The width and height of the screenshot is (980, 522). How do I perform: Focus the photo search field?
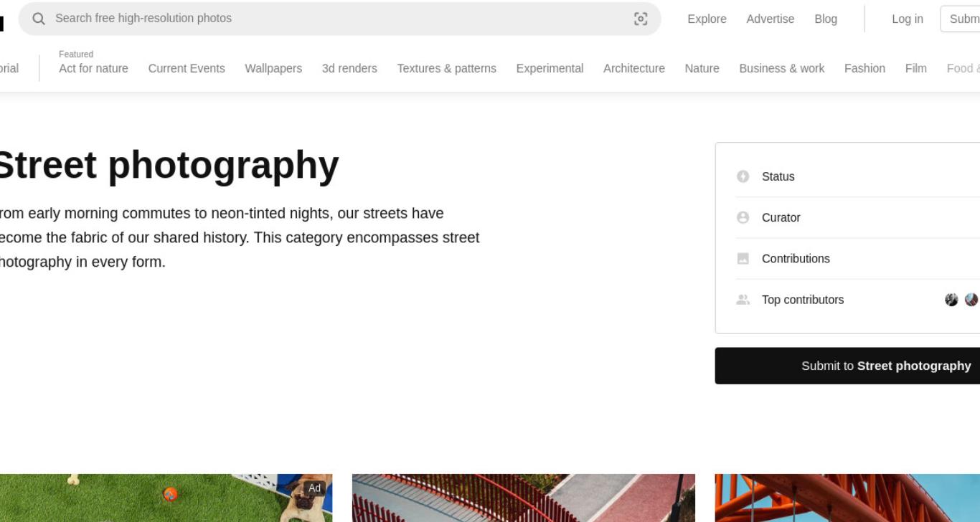(x=339, y=19)
